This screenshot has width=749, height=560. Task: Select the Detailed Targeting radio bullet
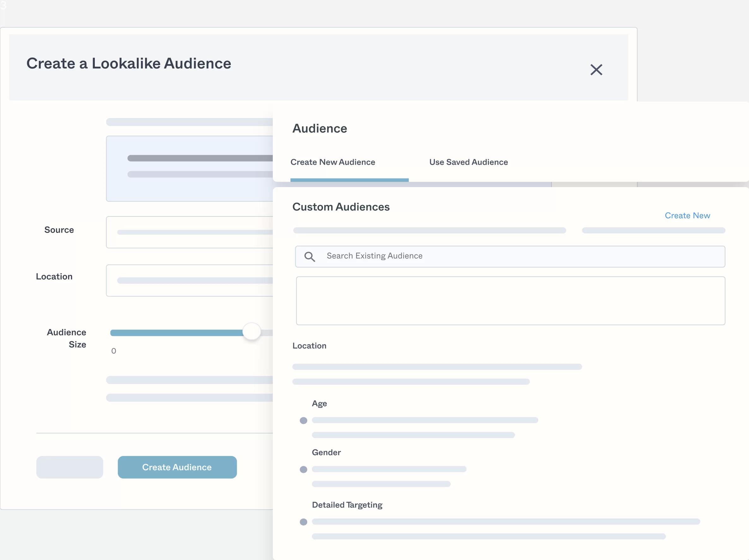pyautogui.click(x=303, y=522)
